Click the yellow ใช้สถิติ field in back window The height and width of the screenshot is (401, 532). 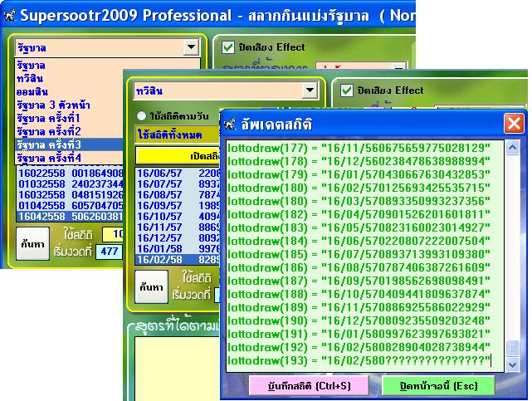click(x=112, y=234)
